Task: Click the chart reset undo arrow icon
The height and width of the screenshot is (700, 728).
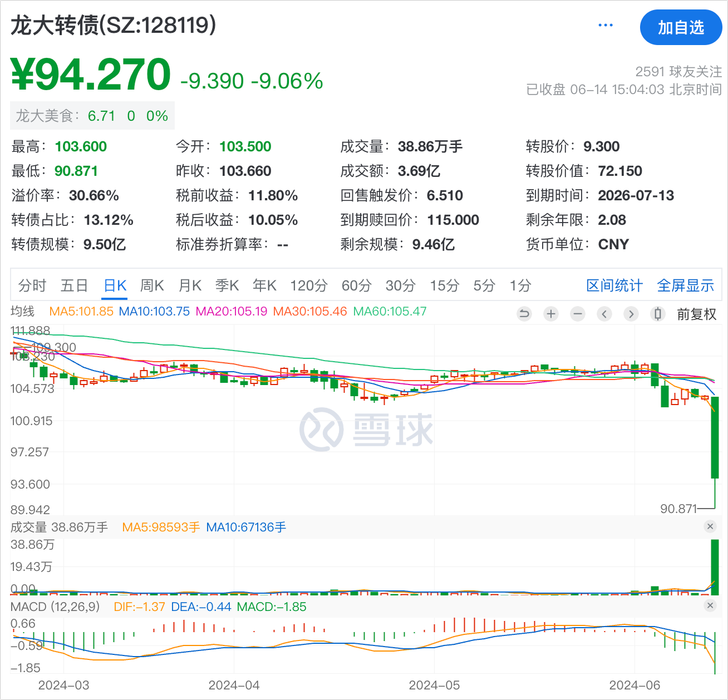Action: pyautogui.click(x=524, y=314)
